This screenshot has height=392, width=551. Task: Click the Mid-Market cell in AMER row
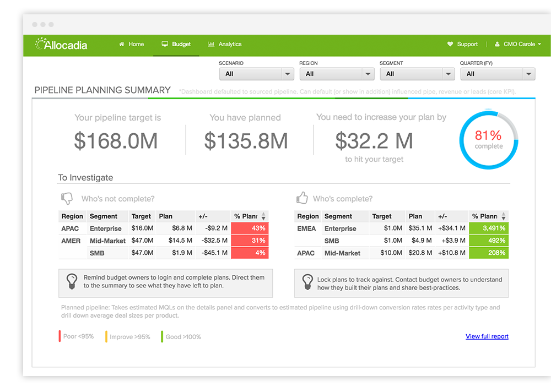pyautogui.click(x=107, y=241)
